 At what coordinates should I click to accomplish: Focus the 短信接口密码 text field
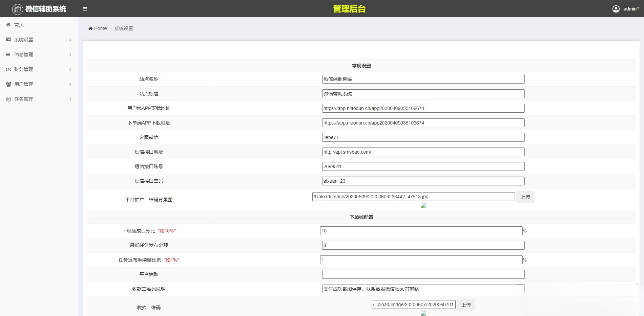coord(423,181)
